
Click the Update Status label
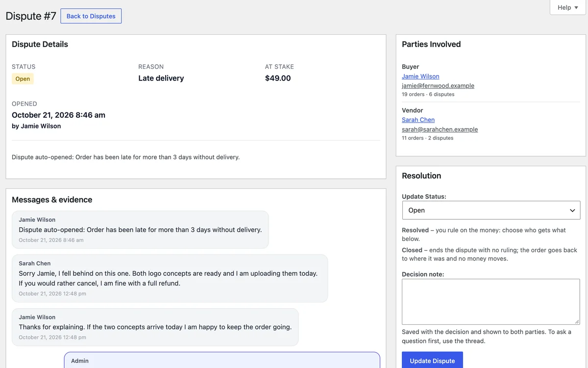click(x=424, y=196)
